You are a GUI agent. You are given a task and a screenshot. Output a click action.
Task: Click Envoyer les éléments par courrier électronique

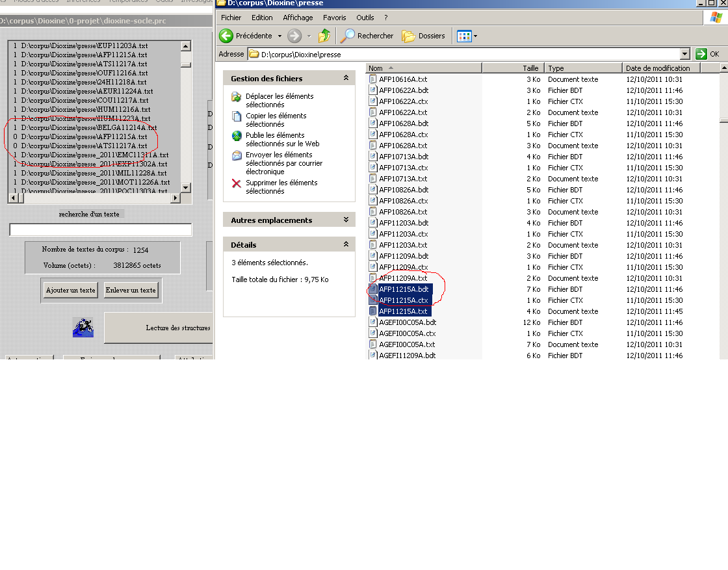284,163
